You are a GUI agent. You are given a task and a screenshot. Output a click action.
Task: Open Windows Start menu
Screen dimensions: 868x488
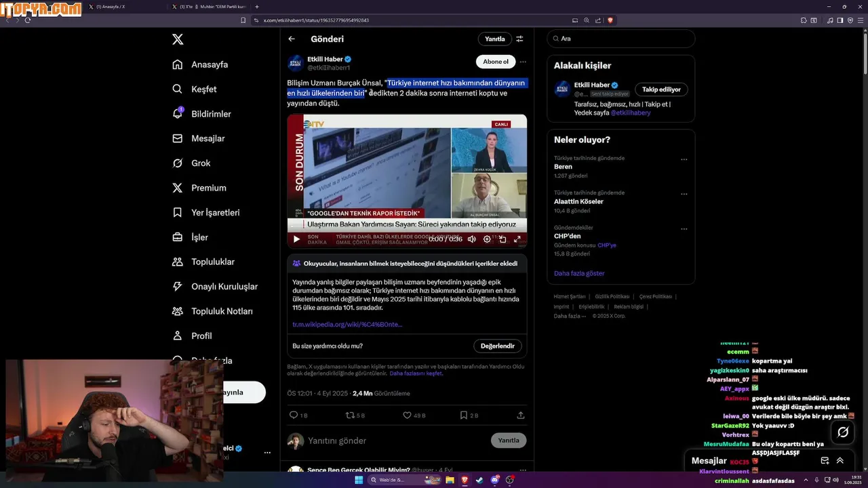[x=359, y=480]
